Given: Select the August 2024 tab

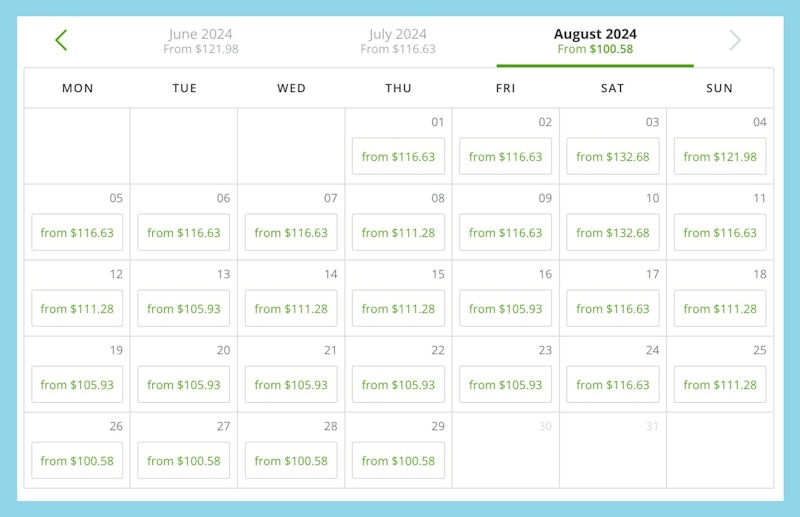Looking at the screenshot, I should 595,41.
